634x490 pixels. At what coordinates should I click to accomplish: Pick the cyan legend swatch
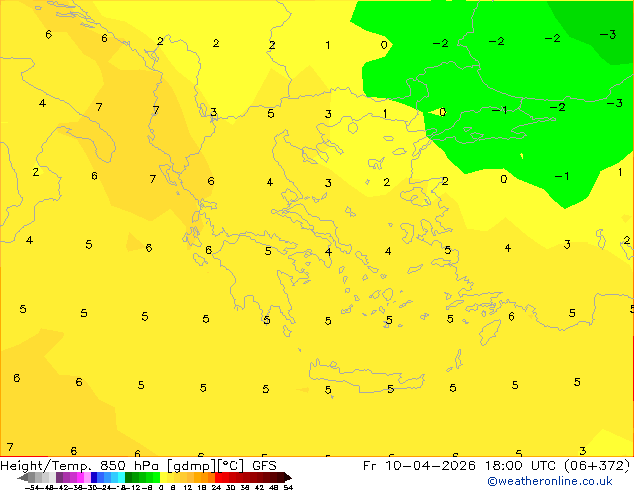[x=121, y=477]
